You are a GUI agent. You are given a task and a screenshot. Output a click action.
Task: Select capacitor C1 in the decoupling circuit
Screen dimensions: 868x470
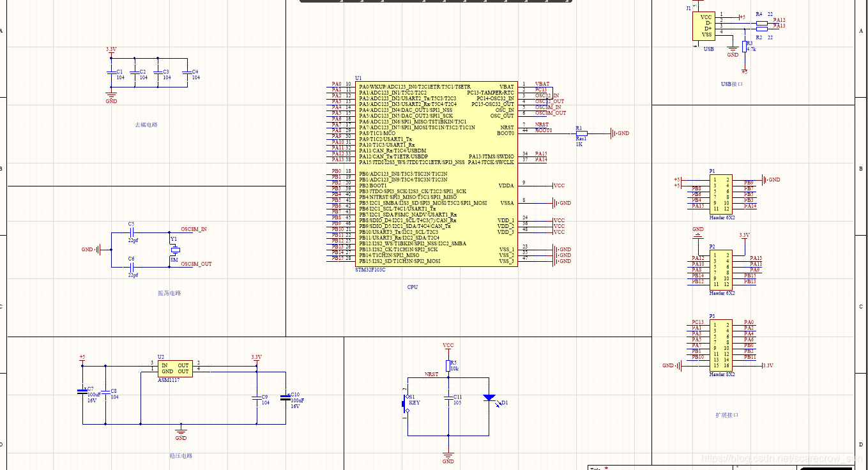[111, 74]
